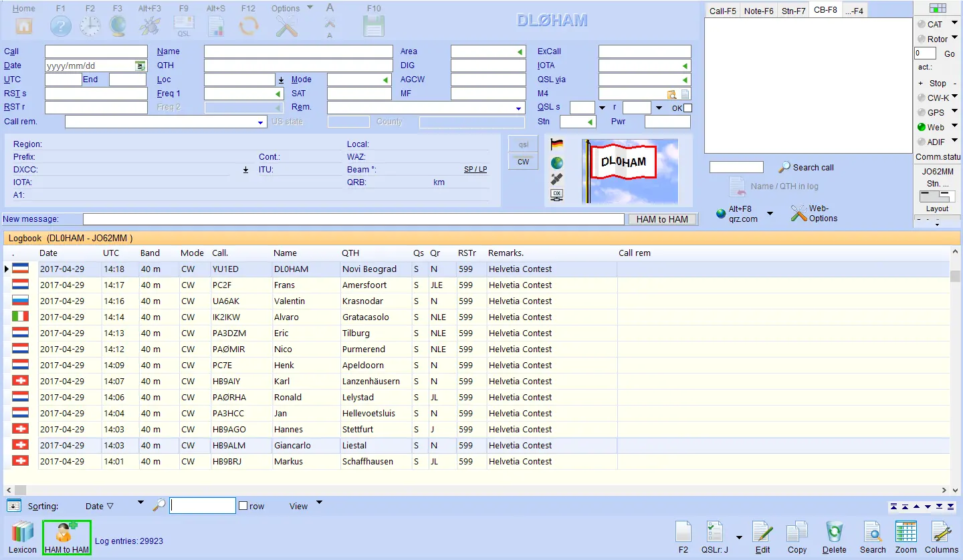Open the F9 QSL card icon
This screenshot has width=963, height=560.
pyautogui.click(x=183, y=26)
